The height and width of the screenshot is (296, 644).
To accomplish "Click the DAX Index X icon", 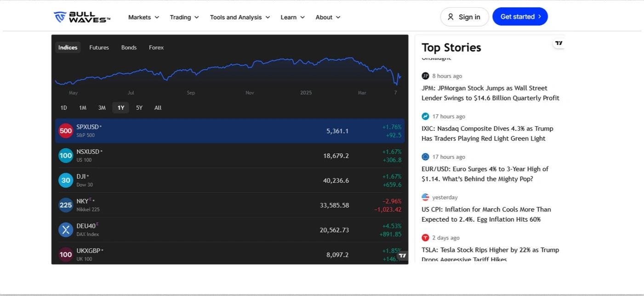I will [x=66, y=230].
